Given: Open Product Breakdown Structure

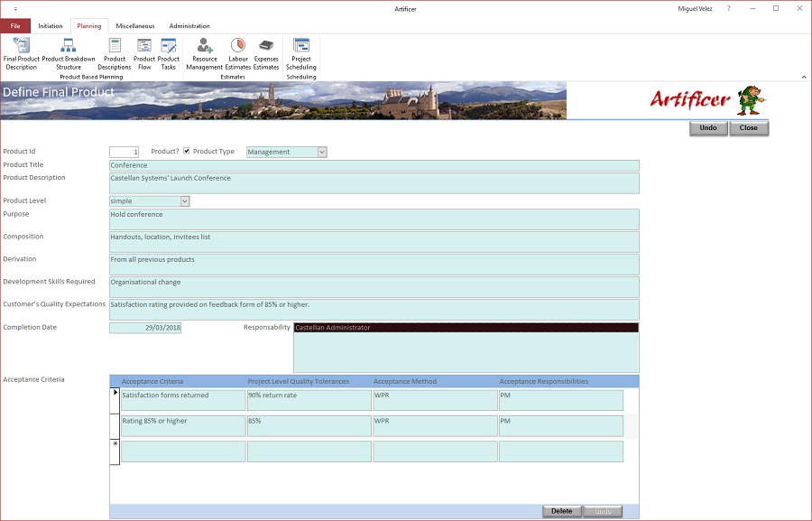Looking at the screenshot, I should click(x=69, y=53).
